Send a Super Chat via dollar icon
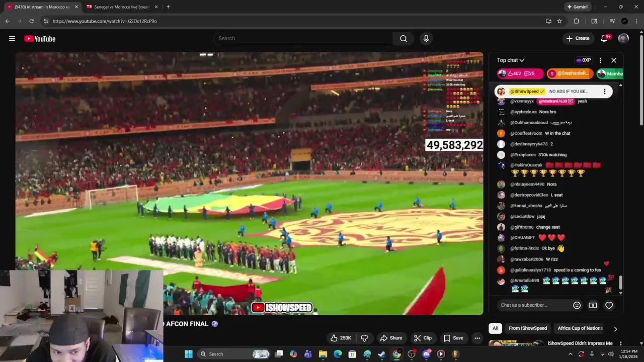This screenshot has height=362, width=644. 593,305
